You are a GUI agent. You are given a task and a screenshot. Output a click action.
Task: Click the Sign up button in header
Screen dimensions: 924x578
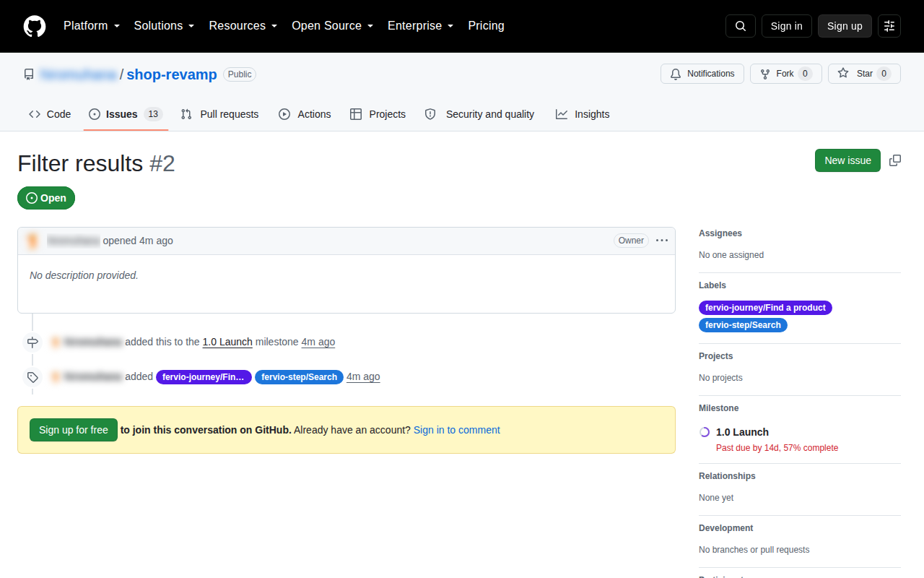click(845, 26)
